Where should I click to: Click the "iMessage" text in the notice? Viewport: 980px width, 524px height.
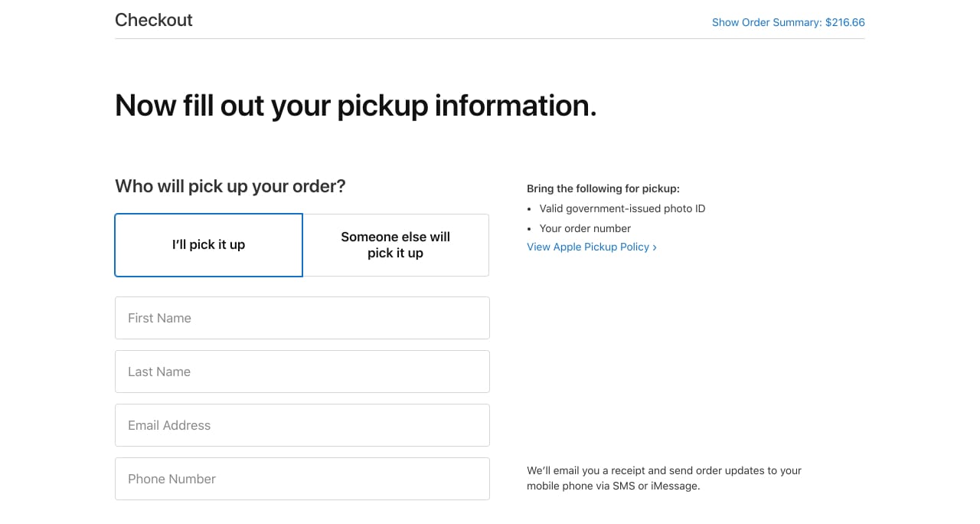click(675, 486)
